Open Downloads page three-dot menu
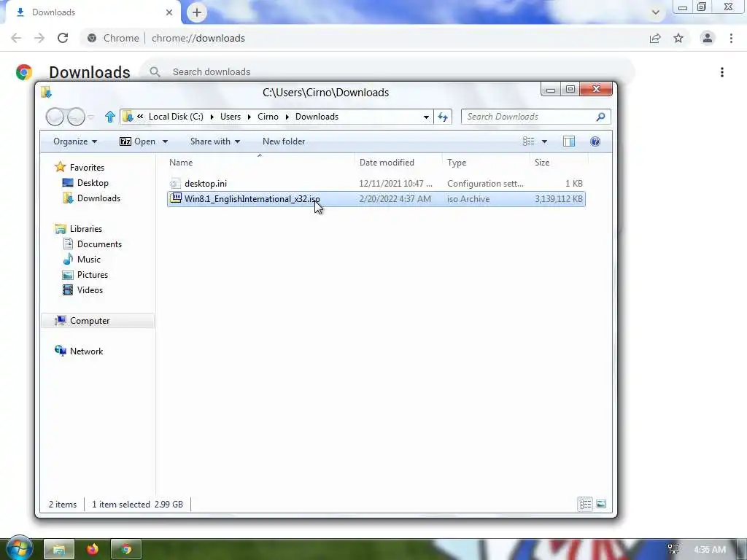747x560 pixels. 722,72
